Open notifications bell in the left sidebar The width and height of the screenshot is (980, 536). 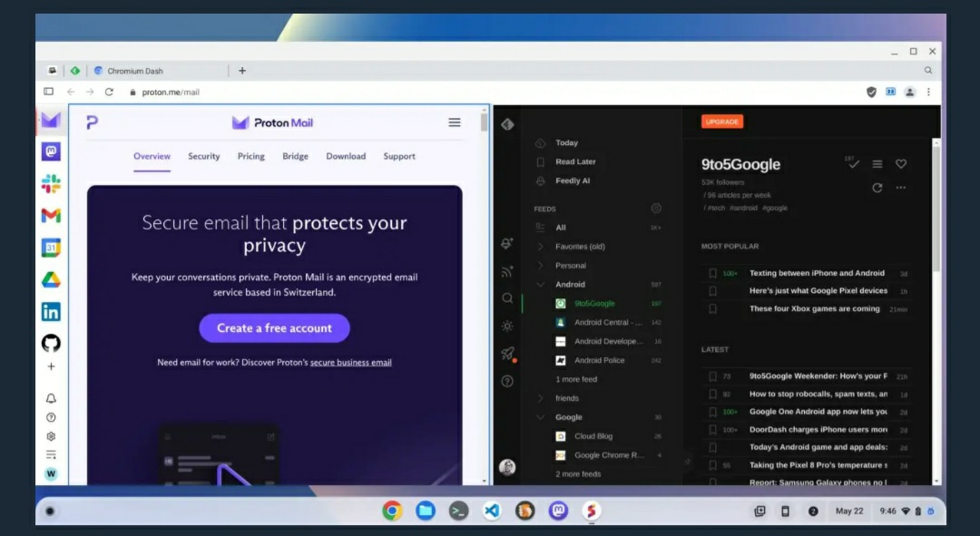(51, 398)
